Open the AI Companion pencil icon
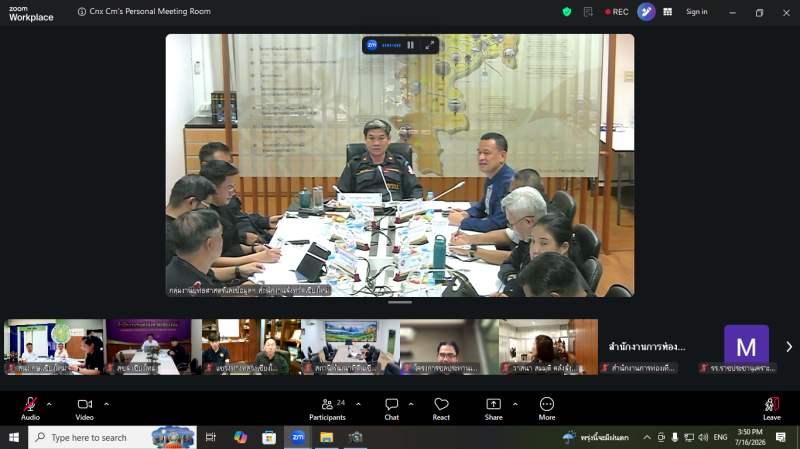Viewport: 800px width, 449px height. 646,12
